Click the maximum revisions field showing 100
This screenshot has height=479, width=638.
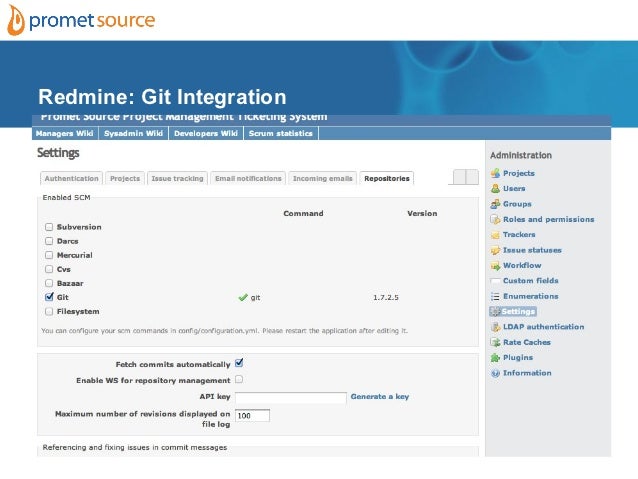252,416
